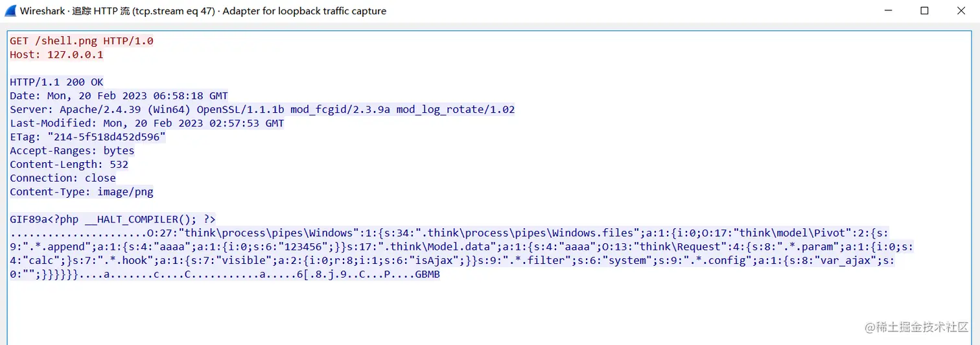Maximize the Wireshark HTTP stream window

[x=924, y=11]
